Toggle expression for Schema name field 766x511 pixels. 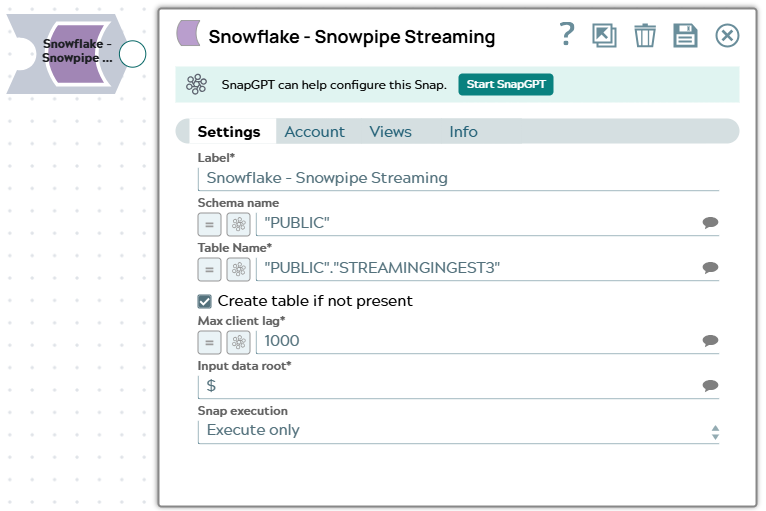point(209,224)
